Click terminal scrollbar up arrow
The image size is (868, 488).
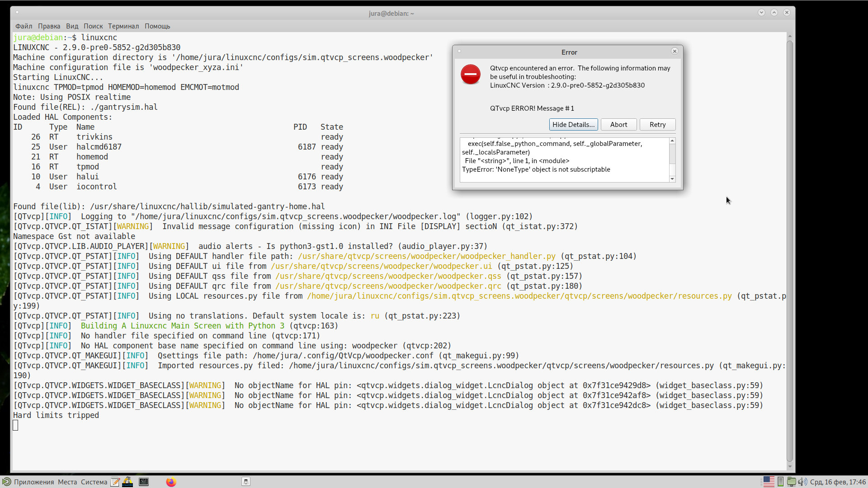click(x=790, y=36)
